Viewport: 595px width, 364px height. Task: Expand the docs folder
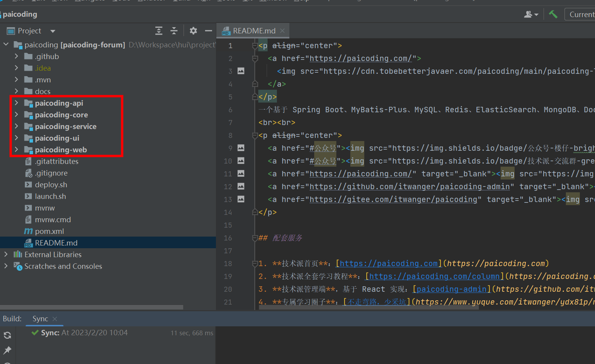point(16,91)
